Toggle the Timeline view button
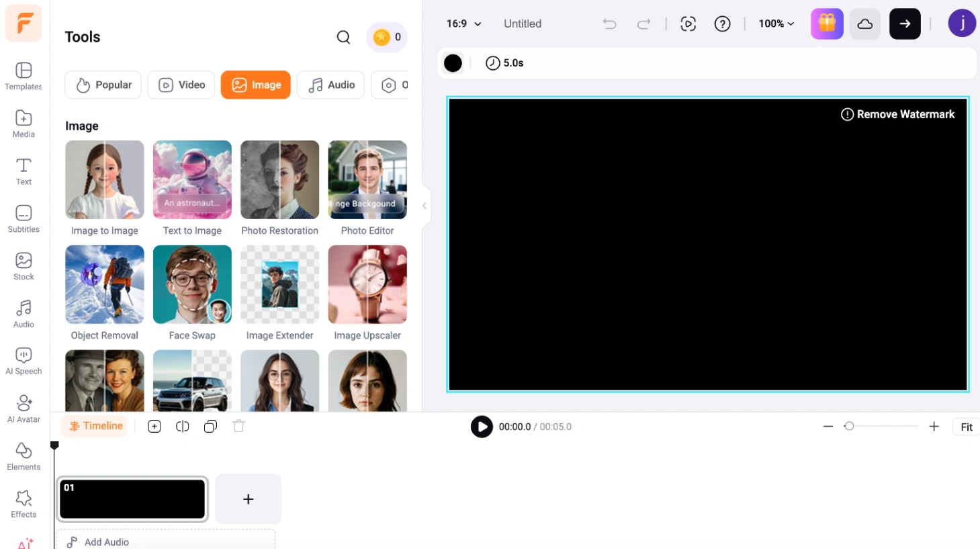This screenshot has height=549, width=980. pos(95,426)
